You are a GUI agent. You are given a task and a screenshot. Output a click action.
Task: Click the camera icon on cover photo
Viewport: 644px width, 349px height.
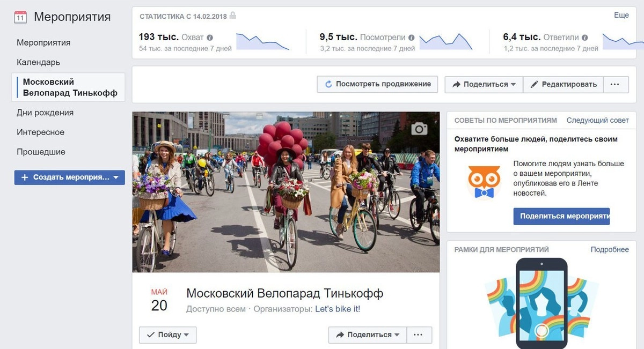point(420,129)
